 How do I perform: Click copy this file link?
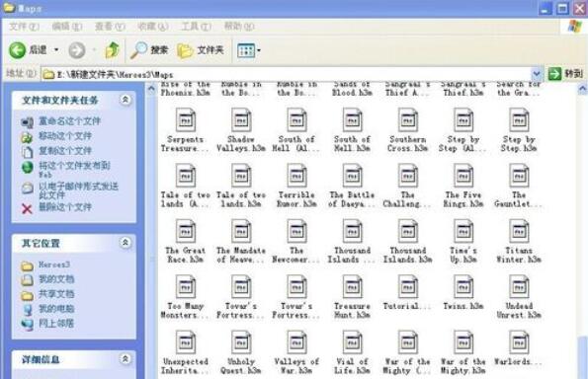65,151
